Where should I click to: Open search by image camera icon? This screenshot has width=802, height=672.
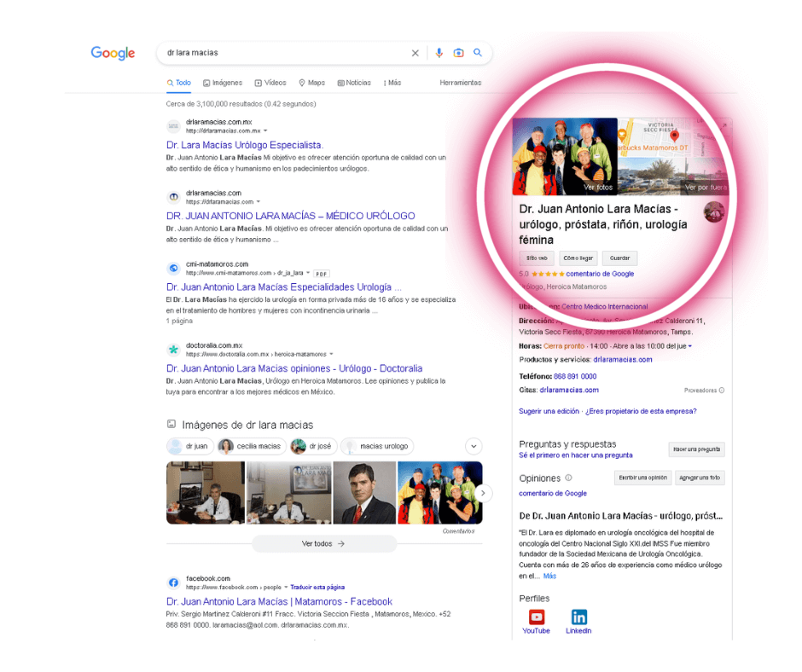pos(458,53)
